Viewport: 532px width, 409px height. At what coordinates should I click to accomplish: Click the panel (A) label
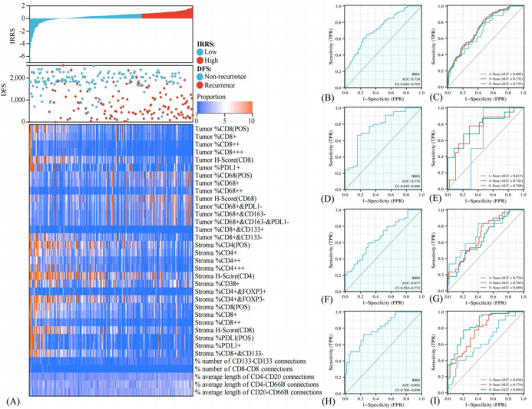pos(10,401)
